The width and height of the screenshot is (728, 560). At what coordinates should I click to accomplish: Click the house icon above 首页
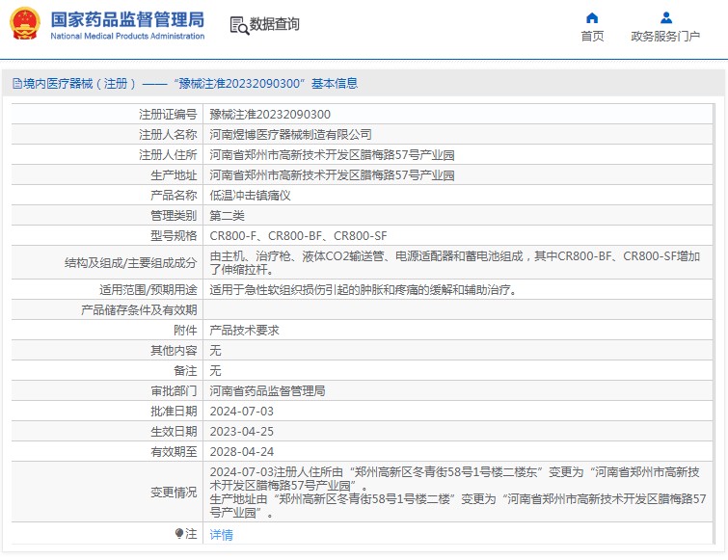(x=592, y=17)
